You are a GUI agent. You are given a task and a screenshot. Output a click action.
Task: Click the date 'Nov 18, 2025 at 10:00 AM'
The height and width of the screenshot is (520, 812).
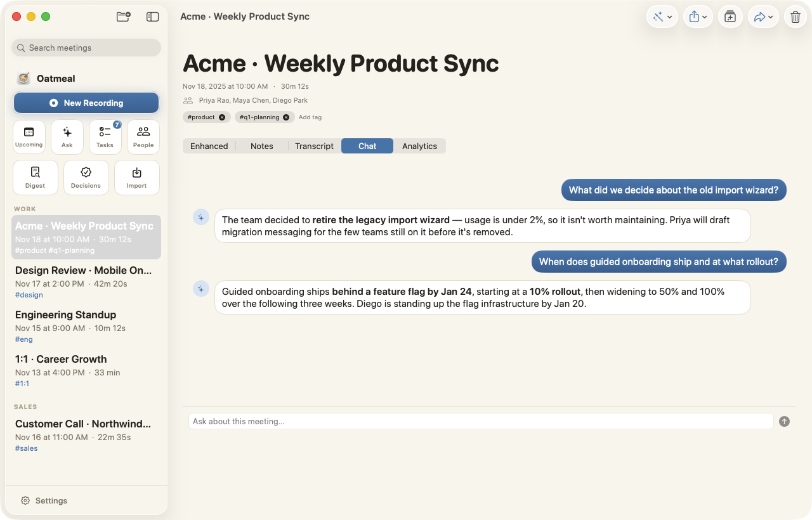pos(225,86)
